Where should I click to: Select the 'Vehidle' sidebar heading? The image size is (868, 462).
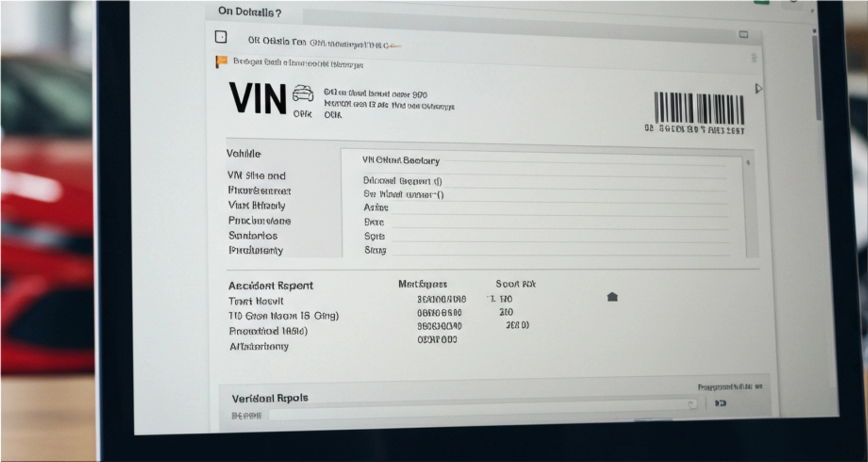tap(243, 154)
